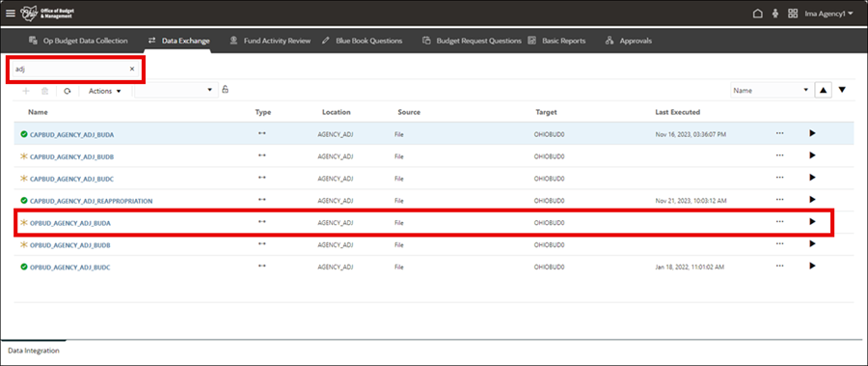
Task: Open the accessibility settings person icon
Action: (775, 14)
